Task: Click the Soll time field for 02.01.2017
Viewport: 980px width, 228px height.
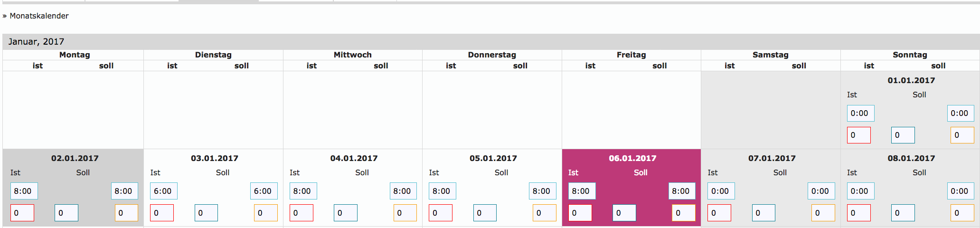Action: [124, 191]
